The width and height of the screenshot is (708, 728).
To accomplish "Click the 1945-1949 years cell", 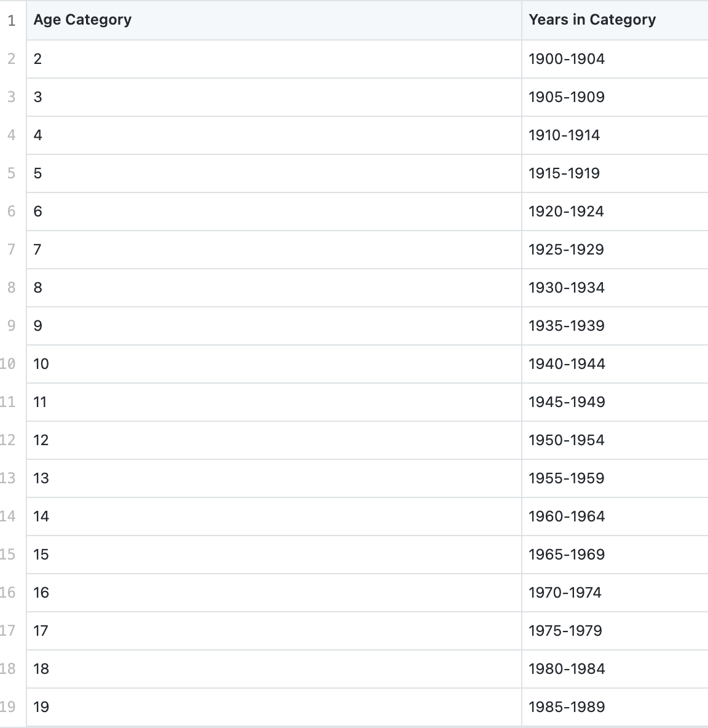I will pyautogui.click(x=566, y=402).
